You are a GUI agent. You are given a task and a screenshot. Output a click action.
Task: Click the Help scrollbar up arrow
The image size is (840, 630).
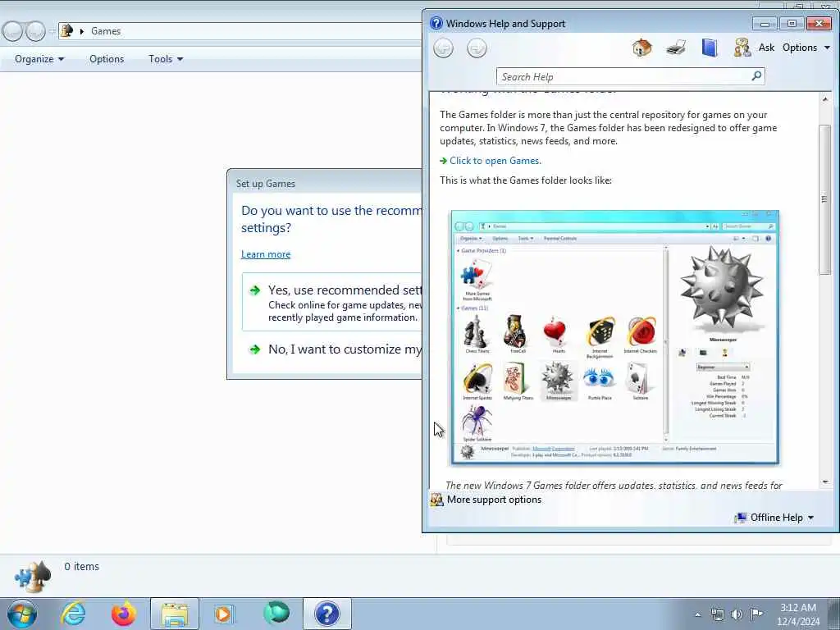[824, 99]
